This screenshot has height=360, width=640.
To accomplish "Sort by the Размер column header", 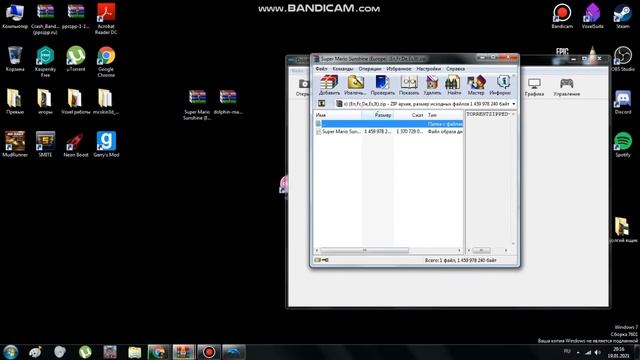I will pos(378,115).
